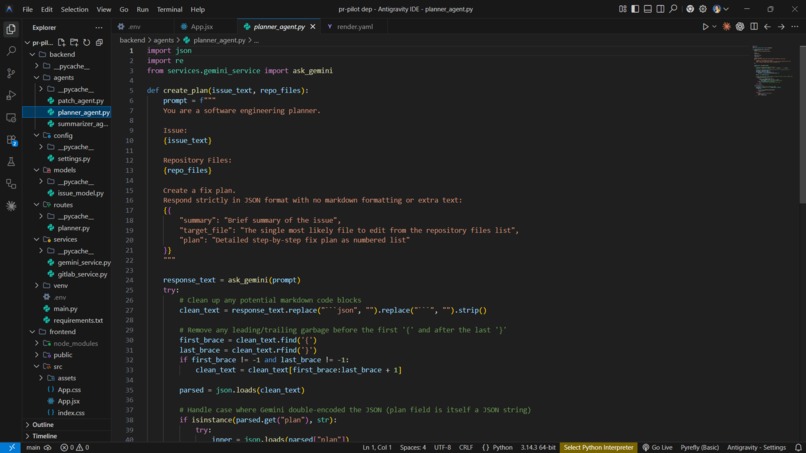Click the editor vertical scrollbar thumb
This screenshot has height=453, width=806.
pos(802,123)
